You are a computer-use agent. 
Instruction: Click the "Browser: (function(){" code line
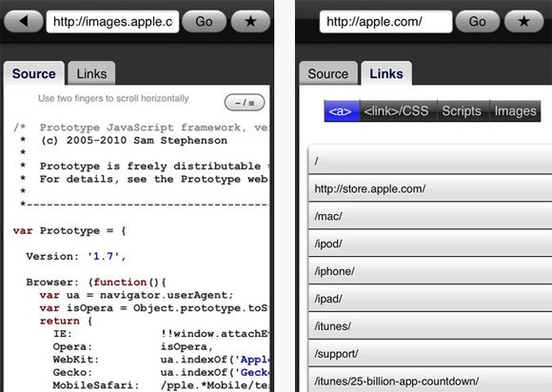tap(96, 283)
